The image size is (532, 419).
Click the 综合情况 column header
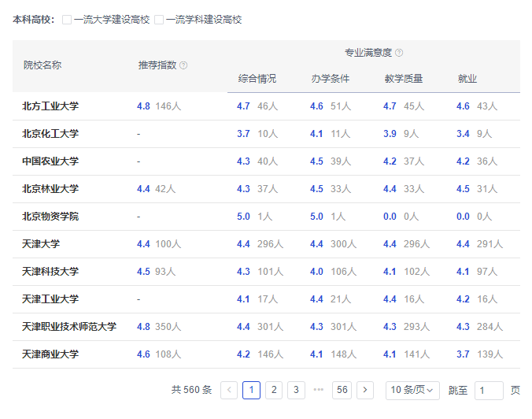pos(257,79)
